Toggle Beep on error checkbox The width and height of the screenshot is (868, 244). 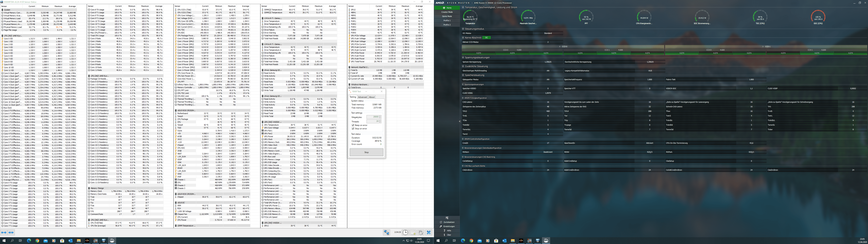point(353,125)
